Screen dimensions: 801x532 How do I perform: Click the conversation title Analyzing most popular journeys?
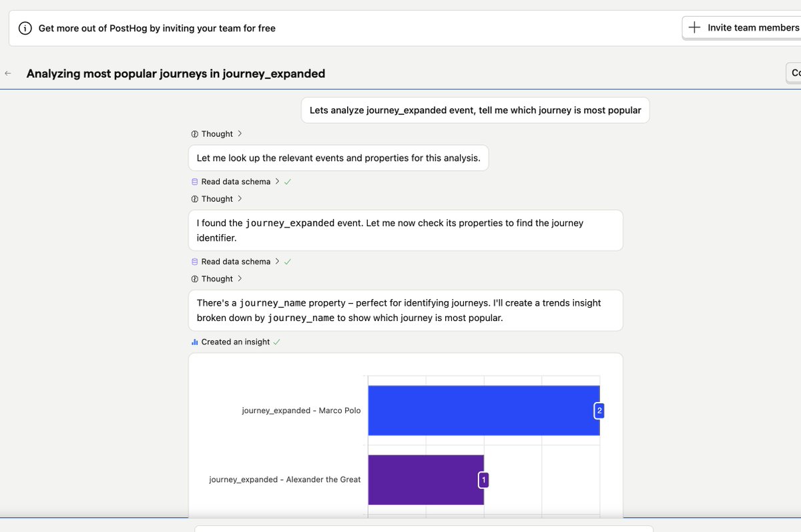tap(176, 73)
